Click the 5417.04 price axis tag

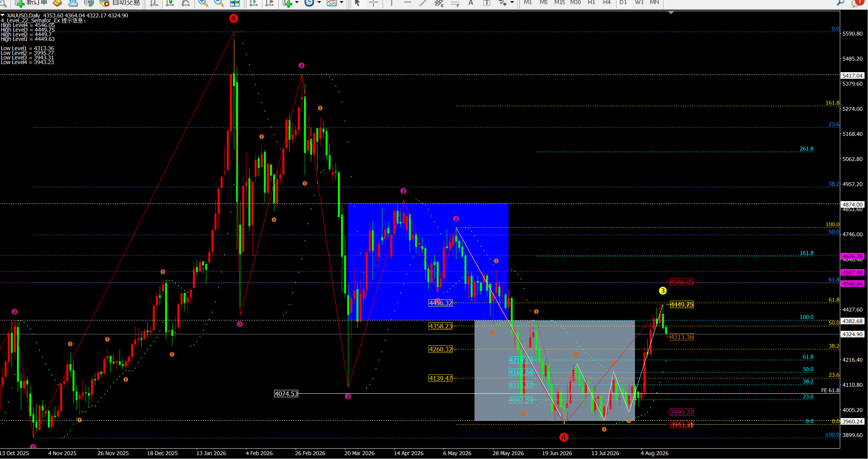[853, 76]
